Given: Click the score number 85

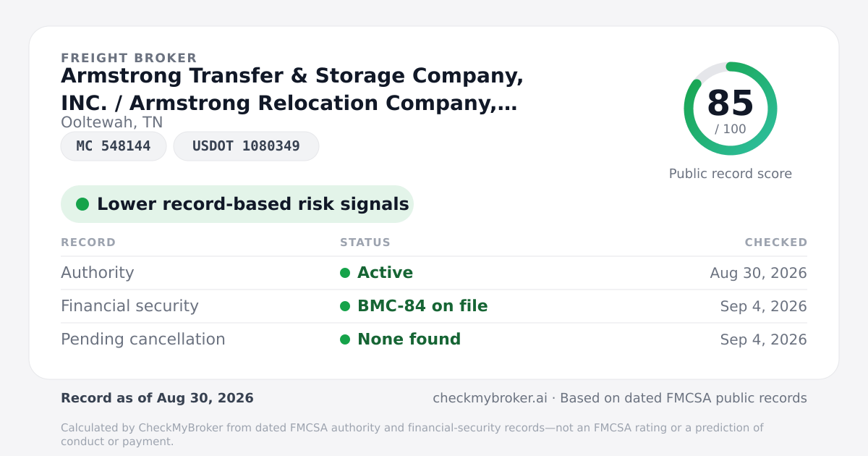Looking at the screenshot, I should pyautogui.click(x=731, y=104).
